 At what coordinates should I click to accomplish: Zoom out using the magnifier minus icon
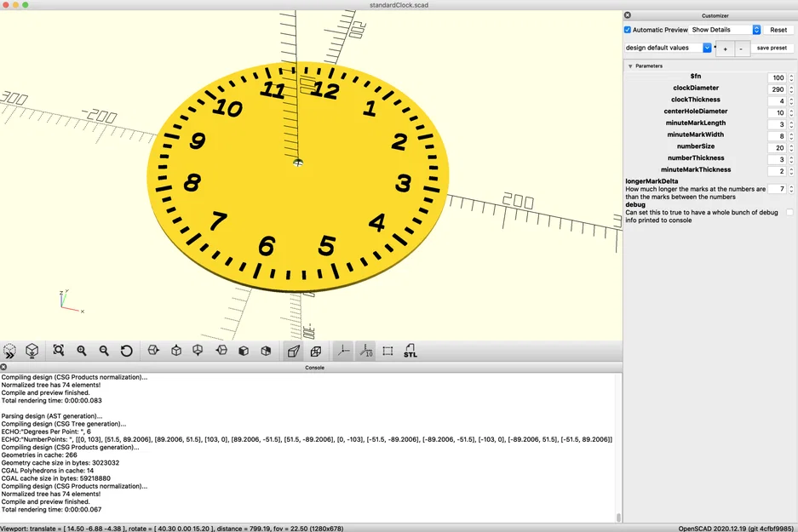coord(104,351)
